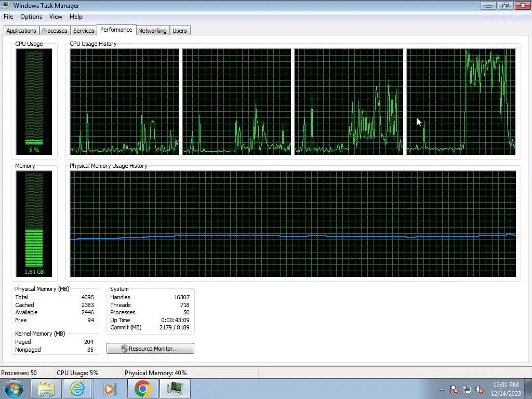Open Internet Explorer from the taskbar
Screen dimensions: 532x399
coord(77,389)
